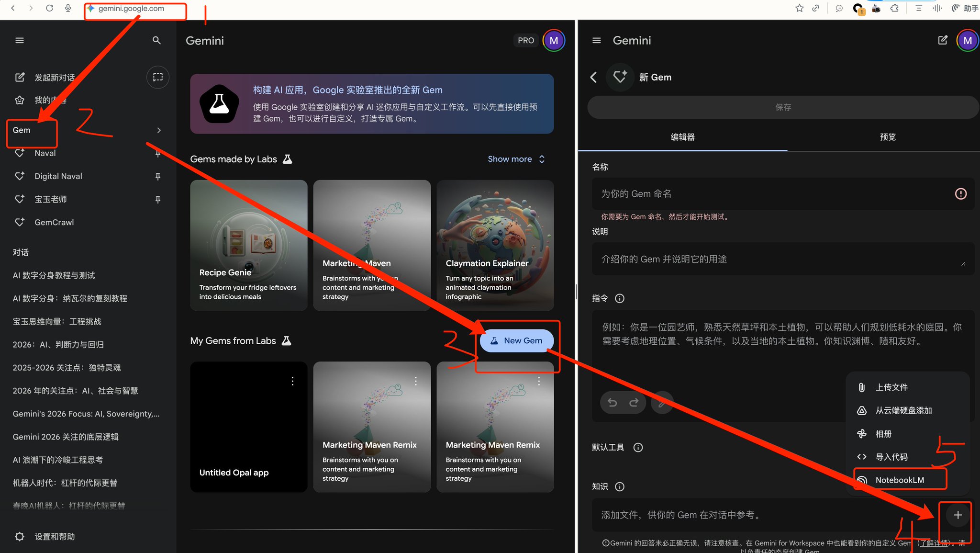Open the right pane hamburger menu
The image size is (980, 553).
(x=596, y=41)
